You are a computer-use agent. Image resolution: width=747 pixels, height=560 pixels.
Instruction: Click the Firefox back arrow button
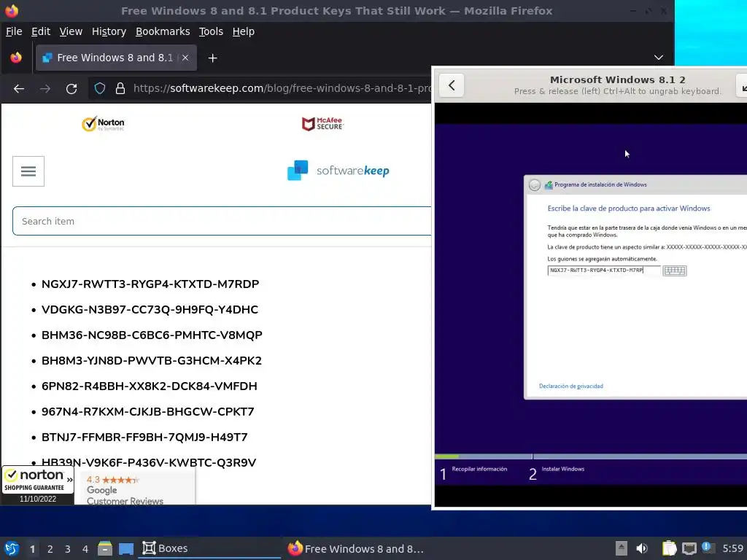pyautogui.click(x=19, y=88)
